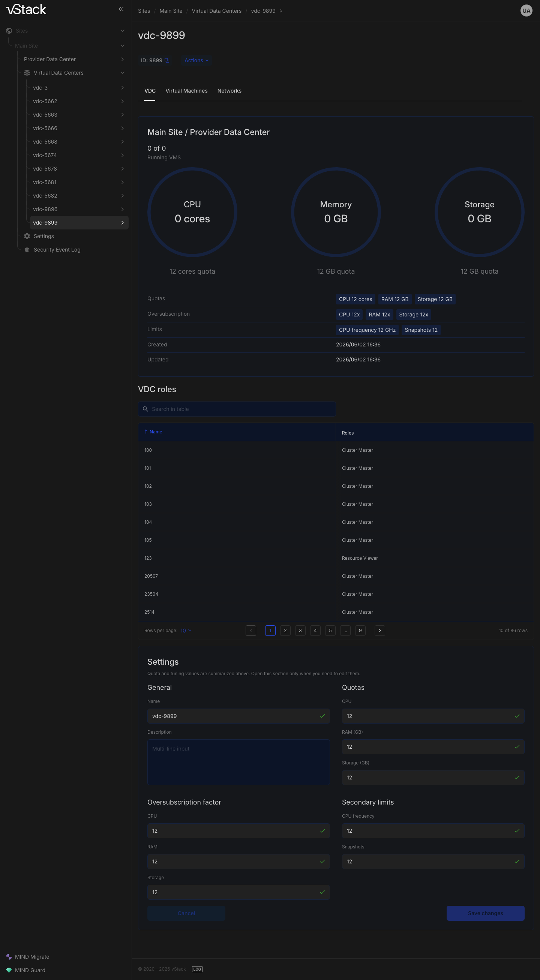Viewport: 540px width, 980px height.
Task: Switch to Networks tab
Action: [229, 91]
